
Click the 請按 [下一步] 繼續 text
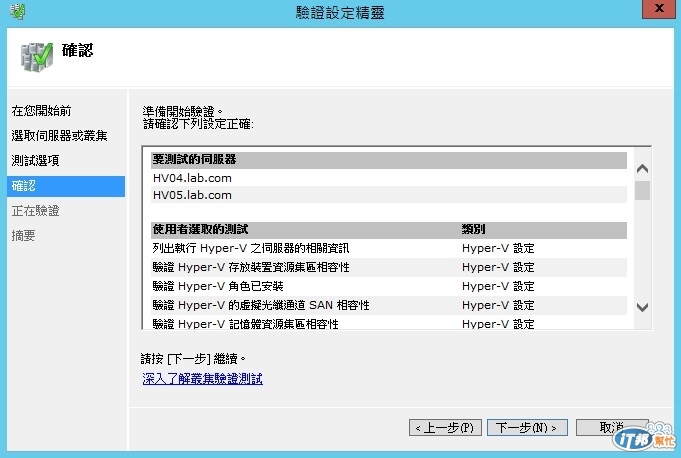[193, 359]
